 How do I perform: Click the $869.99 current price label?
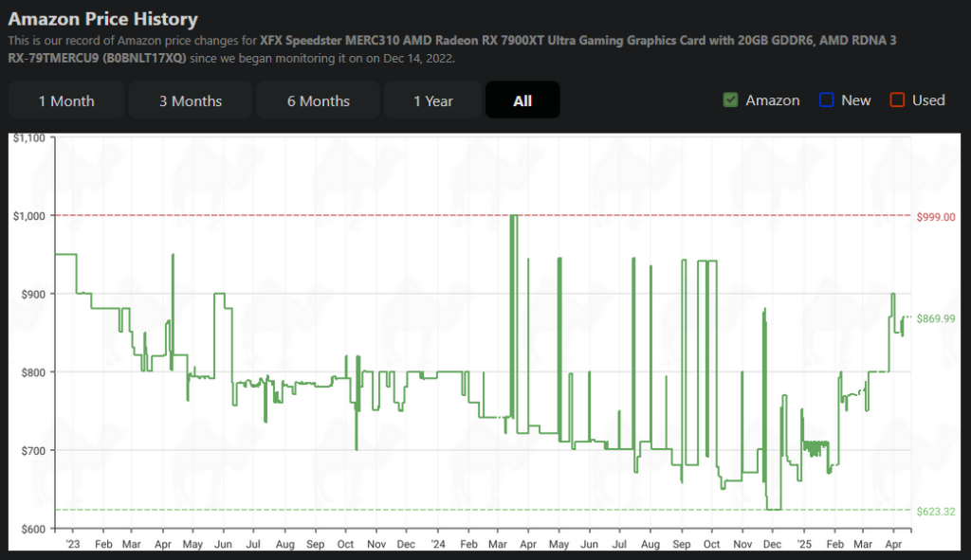coord(936,318)
